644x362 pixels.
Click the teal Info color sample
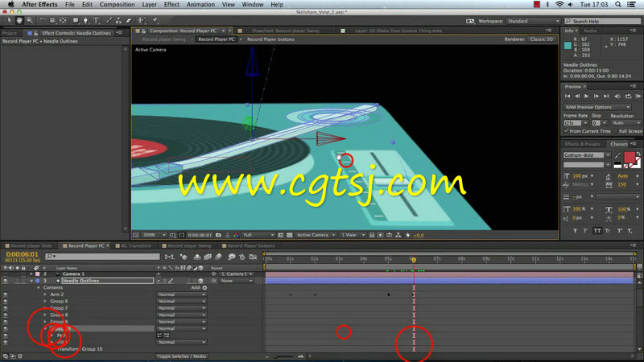click(568, 46)
